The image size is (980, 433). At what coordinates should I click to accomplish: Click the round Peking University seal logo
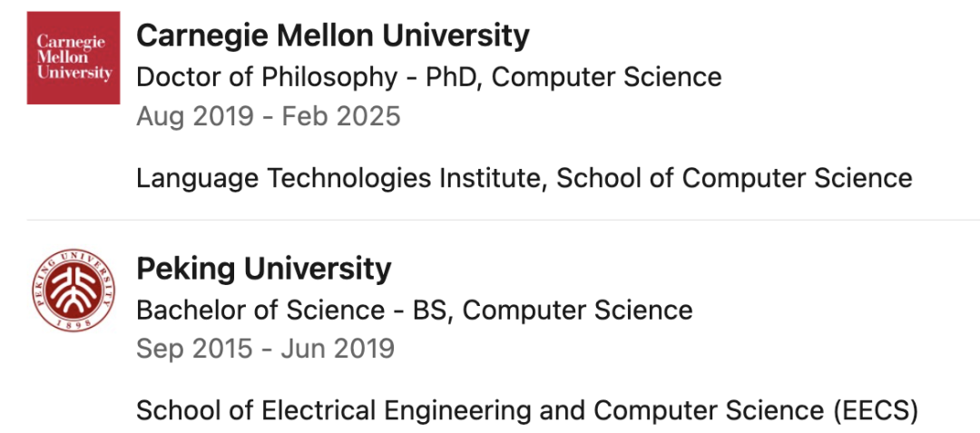pos(73,290)
